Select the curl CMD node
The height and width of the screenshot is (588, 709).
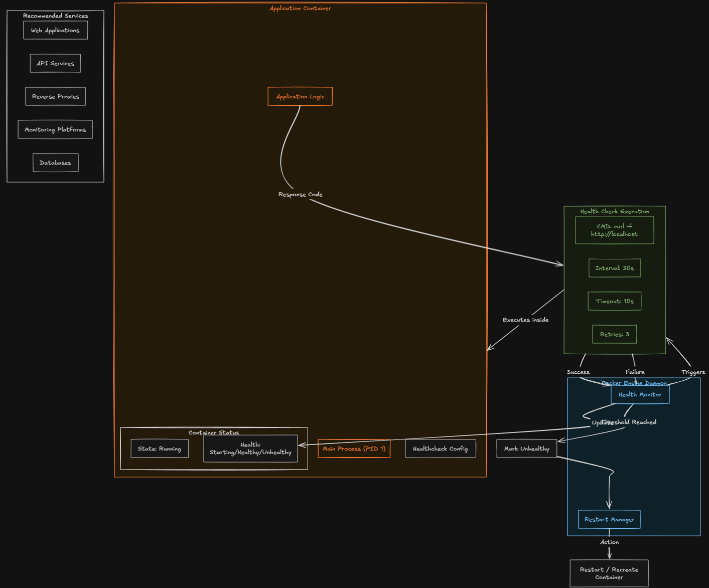point(614,230)
